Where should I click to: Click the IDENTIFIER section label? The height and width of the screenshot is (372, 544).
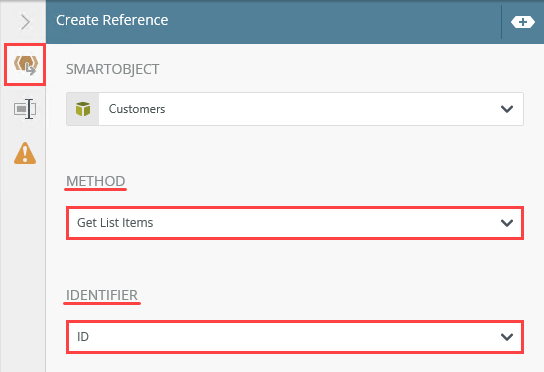(x=102, y=295)
